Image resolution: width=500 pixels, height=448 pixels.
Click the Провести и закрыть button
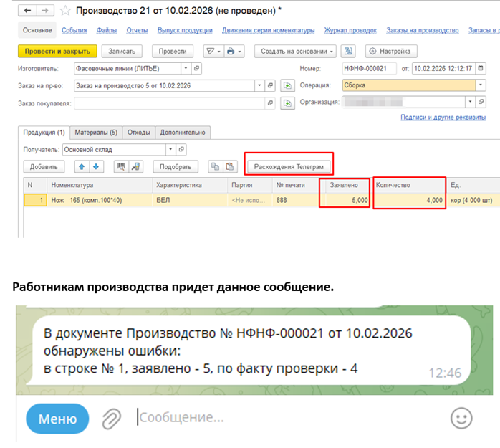(x=57, y=51)
